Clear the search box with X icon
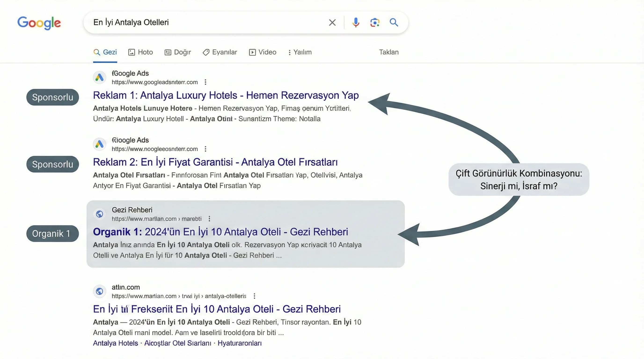This screenshot has height=359, width=644. pyautogui.click(x=332, y=22)
